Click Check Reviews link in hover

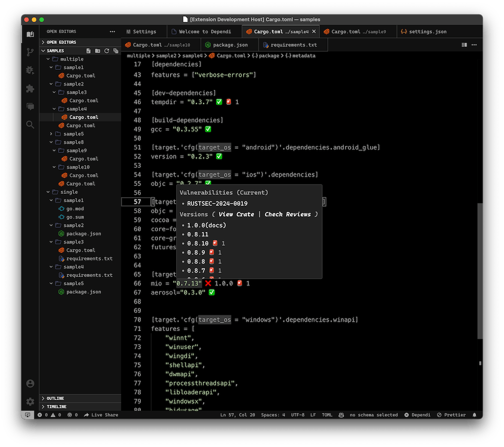point(287,214)
